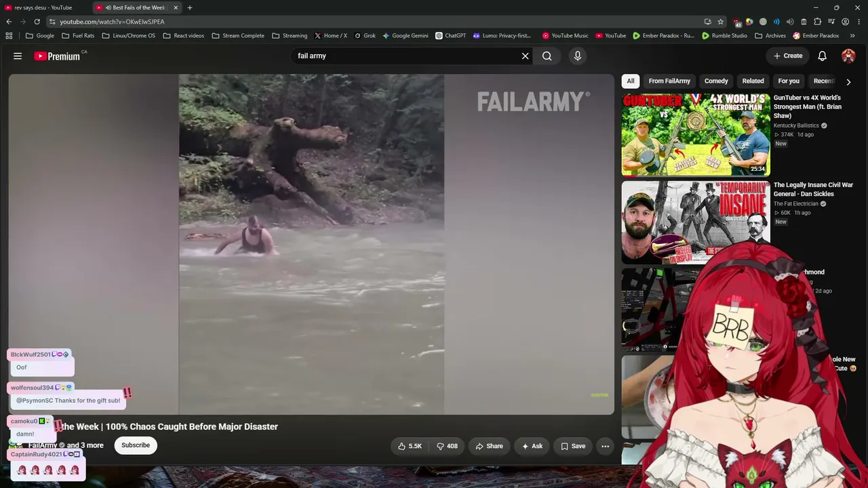Open the Google Gemini bookmark

click(x=406, y=36)
